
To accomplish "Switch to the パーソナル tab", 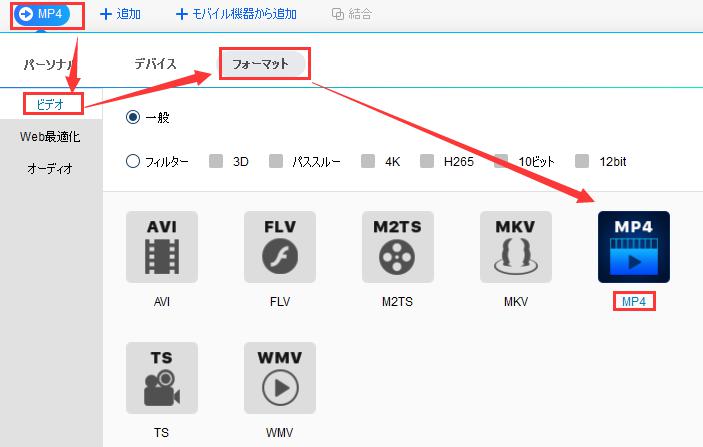I will click(x=49, y=65).
